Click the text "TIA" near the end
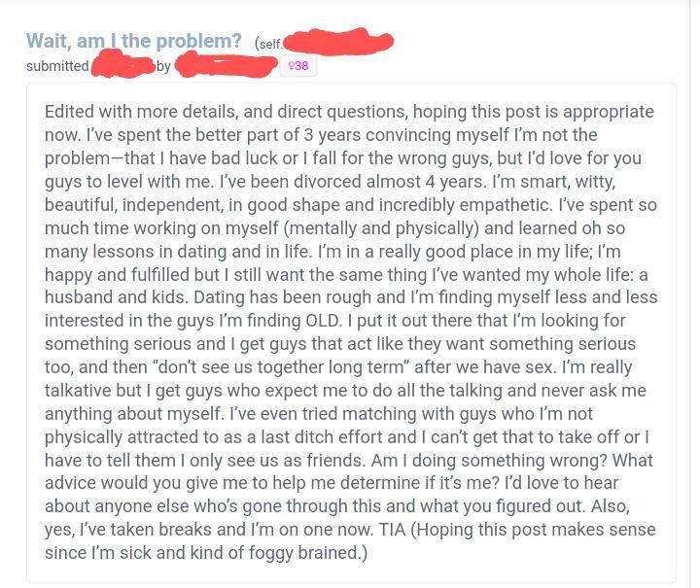This screenshot has height=588, width=700. click(x=392, y=530)
